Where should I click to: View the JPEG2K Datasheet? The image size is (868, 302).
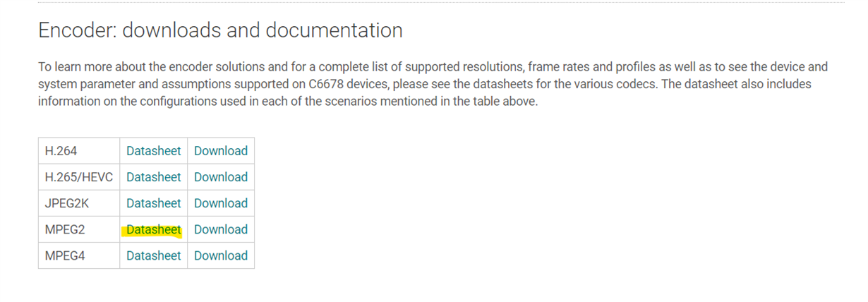pos(153,203)
